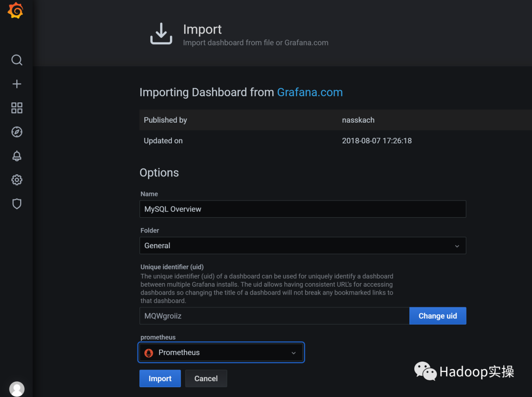The width and height of the screenshot is (532, 397).
Task: Click the uid field showing MQWgroiiz
Action: [274, 316]
